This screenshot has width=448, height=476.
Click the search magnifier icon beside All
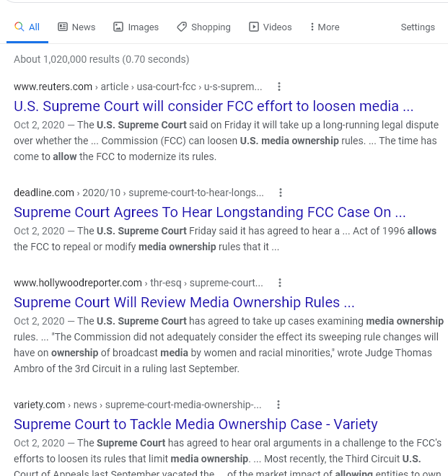19,27
